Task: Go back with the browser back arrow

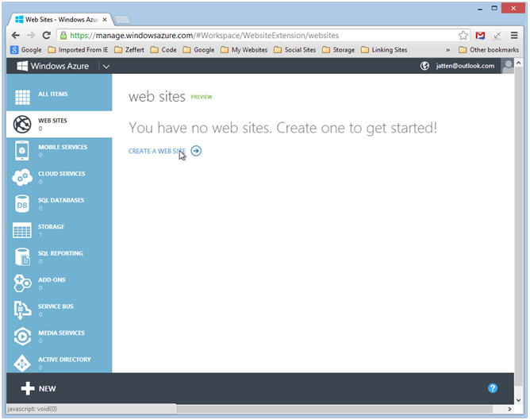Action: (x=16, y=35)
